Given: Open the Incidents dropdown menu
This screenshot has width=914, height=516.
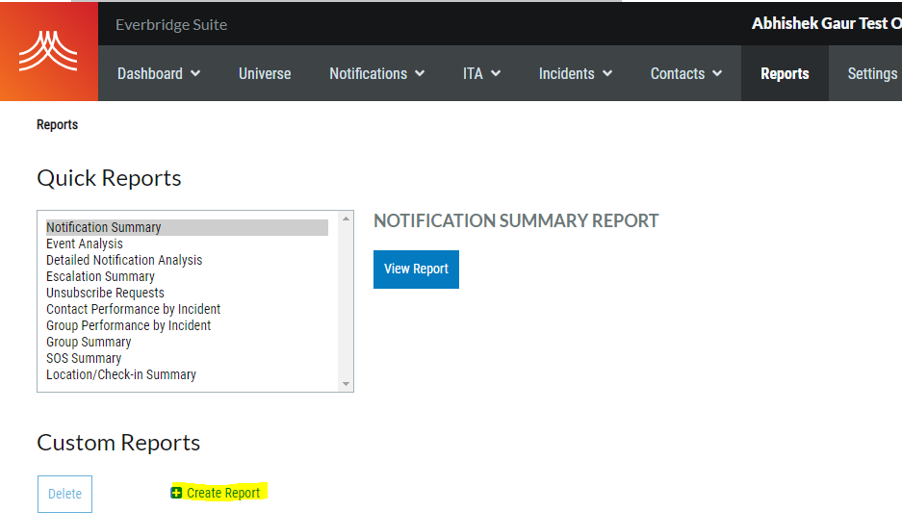Looking at the screenshot, I should pos(575,74).
